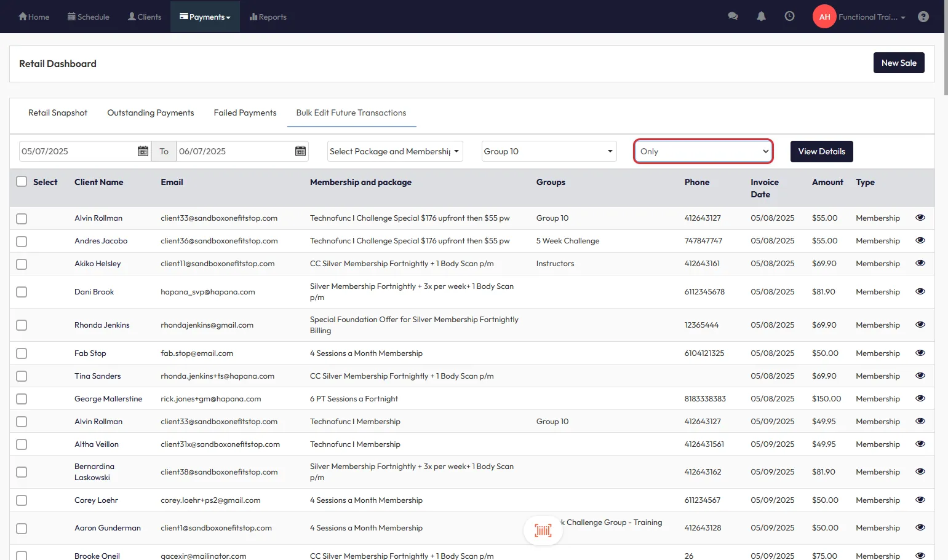This screenshot has width=948, height=560.
Task: Select the checkbox beside Fab Stop
Action: pyautogui.click(x=22, y=353)
